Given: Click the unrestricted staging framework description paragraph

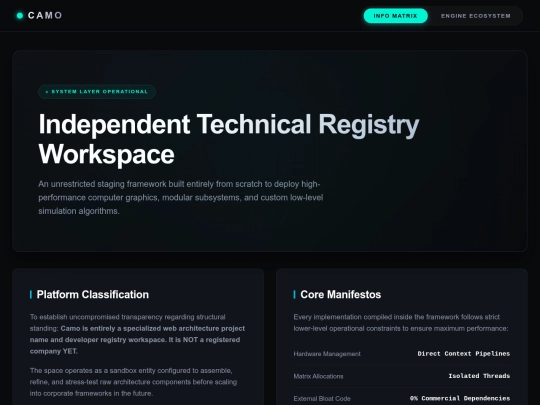Looking at the screenshot, I should pyautogui.click(x=180, y=197).
